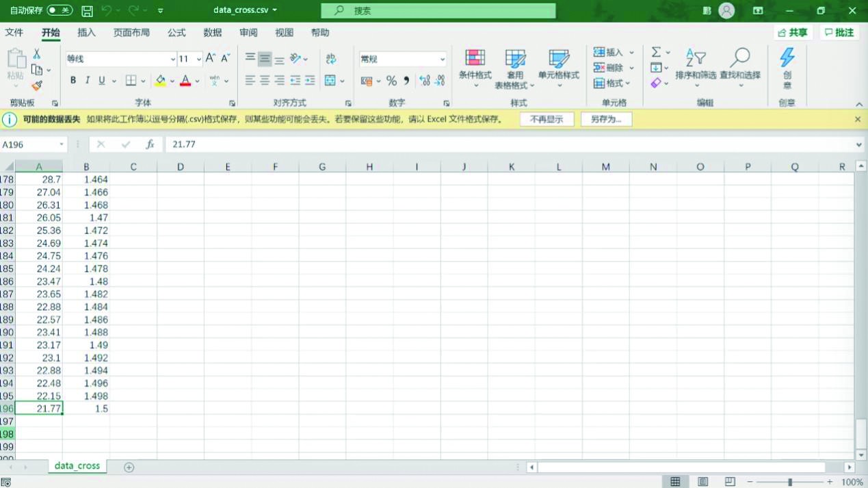Switch to the 公式 ribbon tab
This screenshot has height=488, width=868.
(x=176, y=33)
